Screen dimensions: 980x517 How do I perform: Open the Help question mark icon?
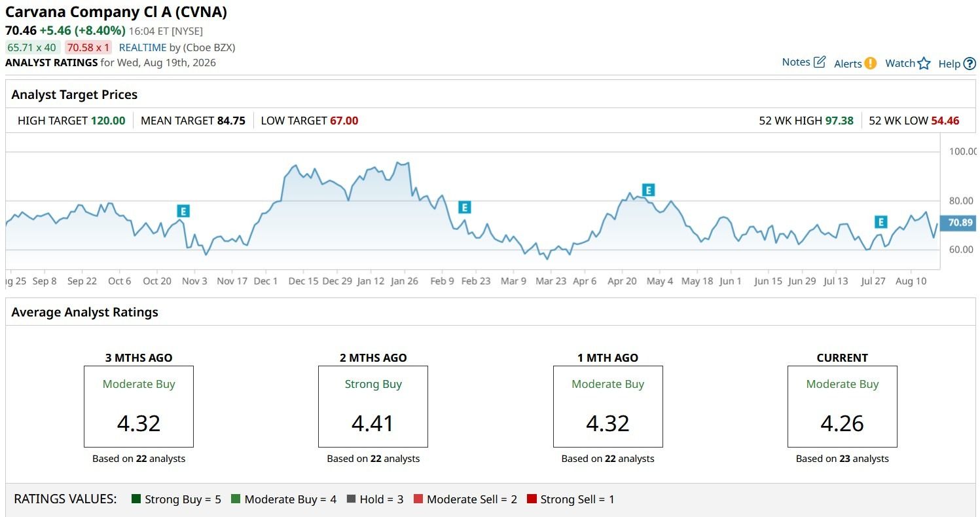pos(970,64)
